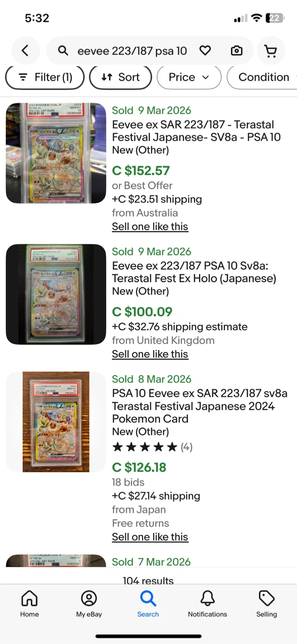This screenshot has height=644, width=297.
Task: Tap the back arrow button
Action: (25, 51)
